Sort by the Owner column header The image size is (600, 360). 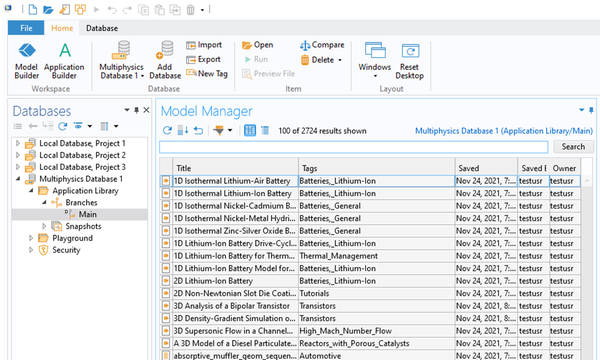coord(565,168)
